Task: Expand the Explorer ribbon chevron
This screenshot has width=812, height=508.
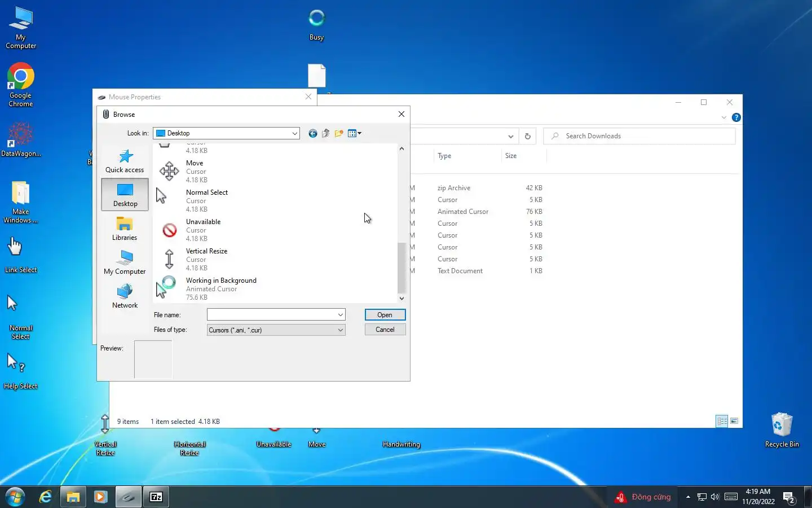Action: pyautogui.click(x=724, y=117)
